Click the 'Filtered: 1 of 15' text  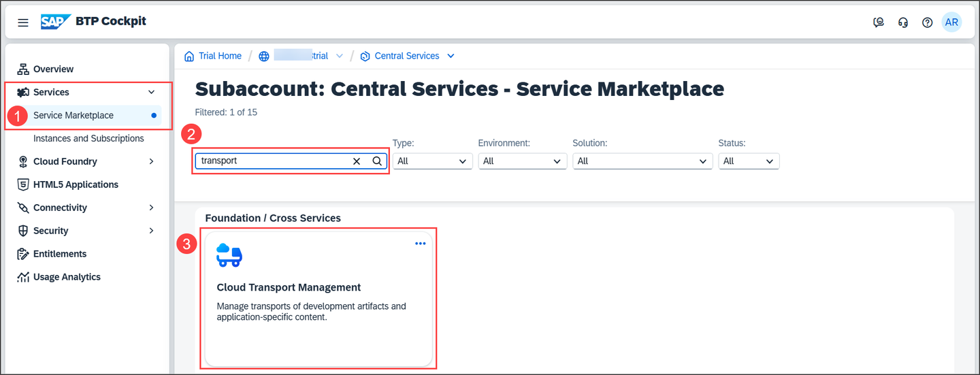click(226, 112)
